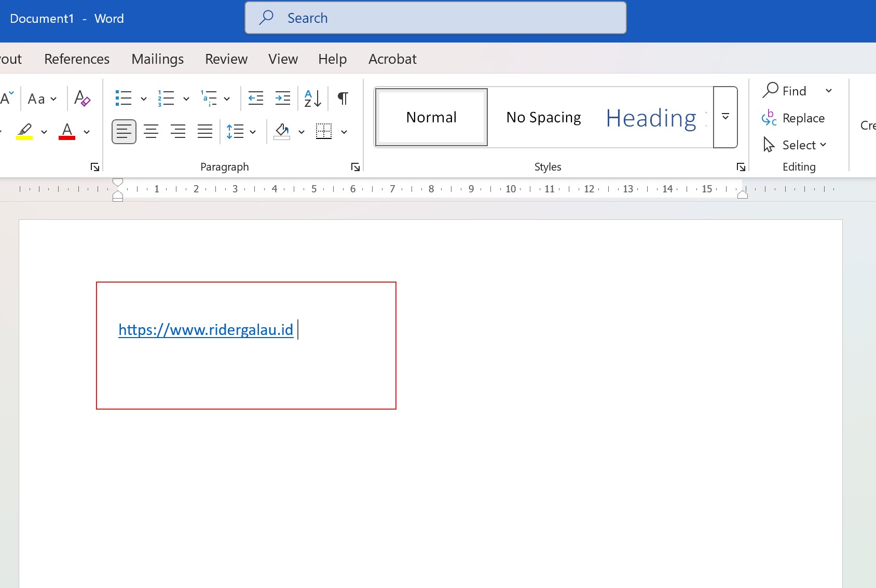Screen dimensions: 876x588
Task: Click inside the Search box at top
Action: (435, 17)
